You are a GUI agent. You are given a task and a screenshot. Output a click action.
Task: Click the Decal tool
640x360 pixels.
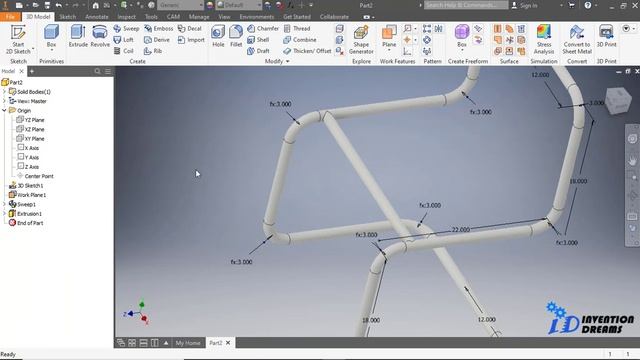190,29
